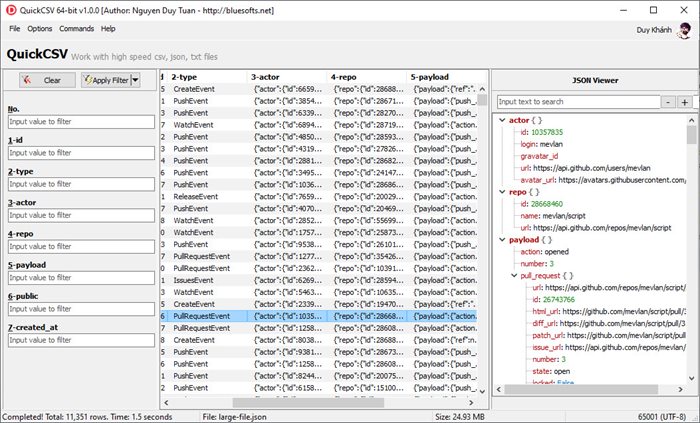Select the actor id 10357835 entry
Screen dimensions: 700x423
tap(542, 132)
